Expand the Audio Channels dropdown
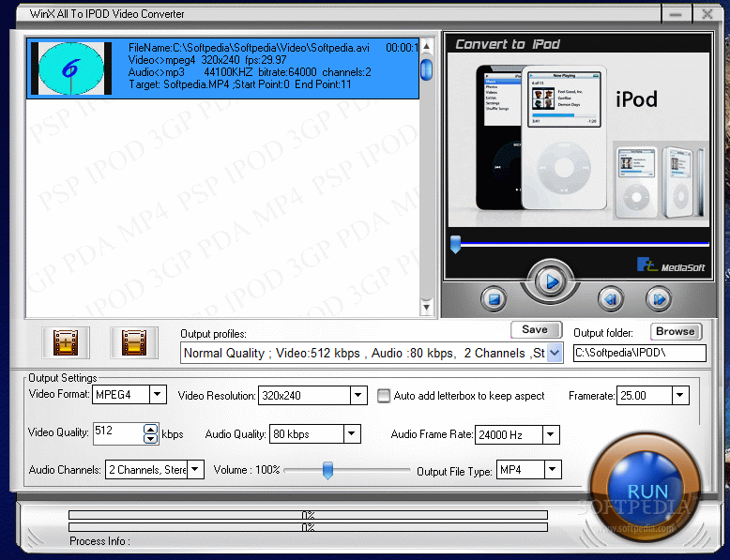 (195, 469)
